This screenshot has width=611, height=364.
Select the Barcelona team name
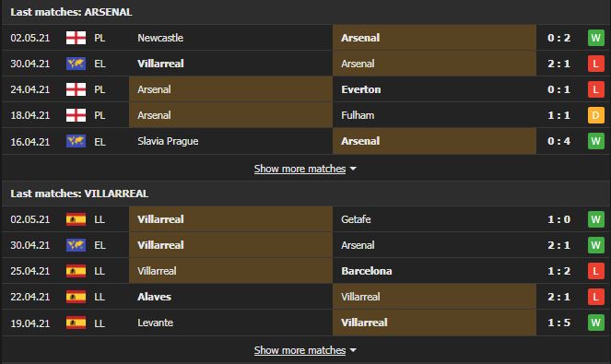click(x=367, y=271)
